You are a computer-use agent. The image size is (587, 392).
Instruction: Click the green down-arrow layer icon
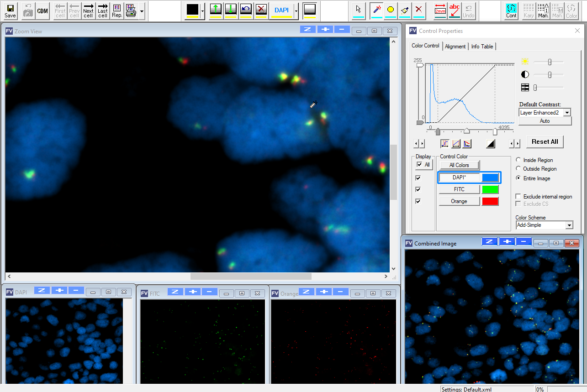click(x=231, y=11)
